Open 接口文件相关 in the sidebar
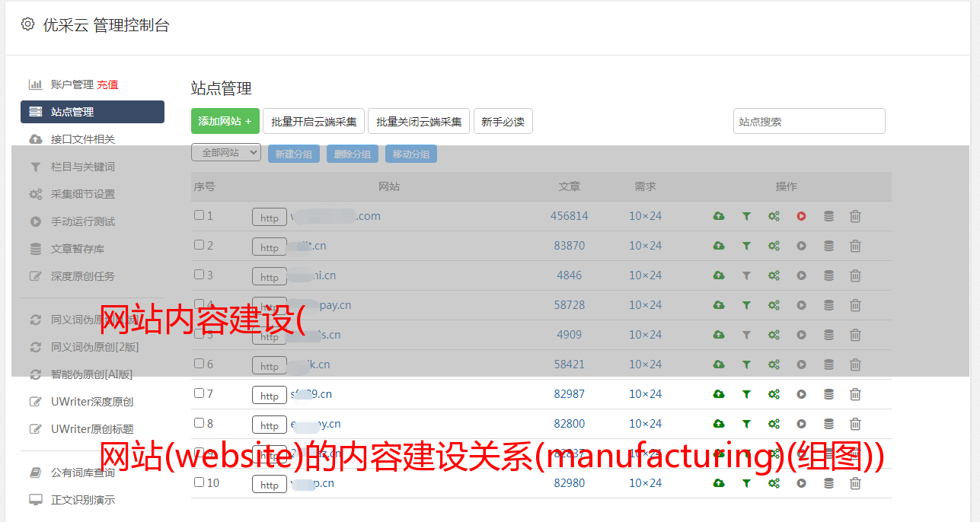The height and width of the screenshot is (522, 980). (83, 139)
